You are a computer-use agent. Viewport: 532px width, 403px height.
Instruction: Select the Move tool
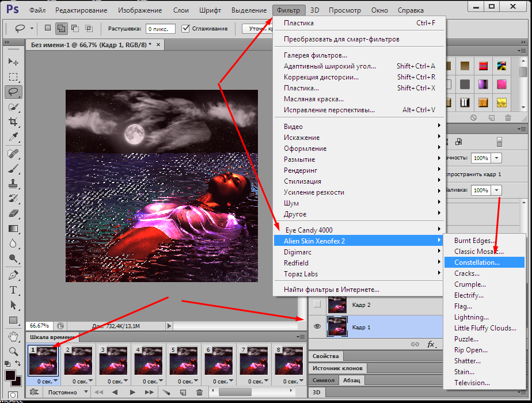[13, 62]
